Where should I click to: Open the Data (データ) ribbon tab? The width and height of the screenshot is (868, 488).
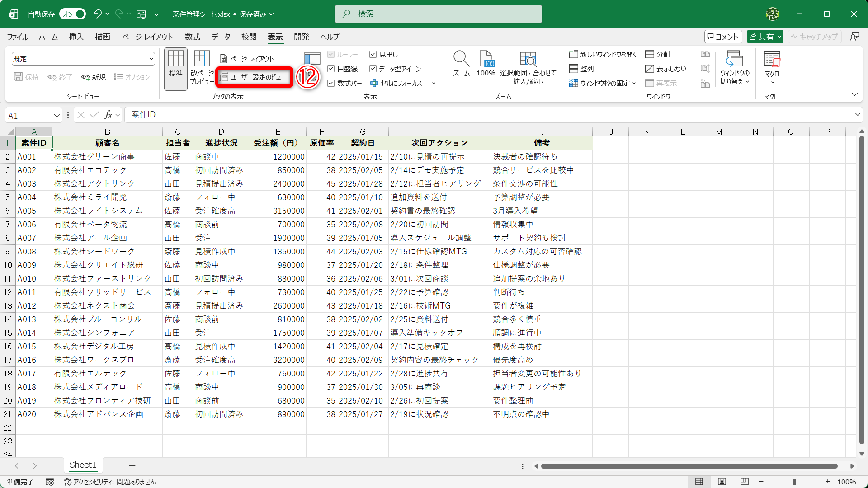click(x=221, y=37)
